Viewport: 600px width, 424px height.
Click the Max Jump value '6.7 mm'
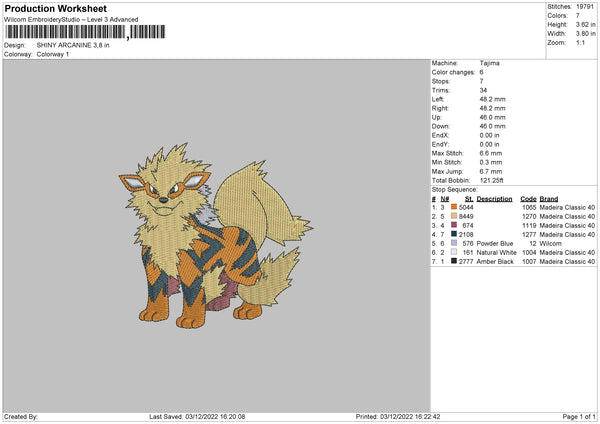(x=491, y=172)
